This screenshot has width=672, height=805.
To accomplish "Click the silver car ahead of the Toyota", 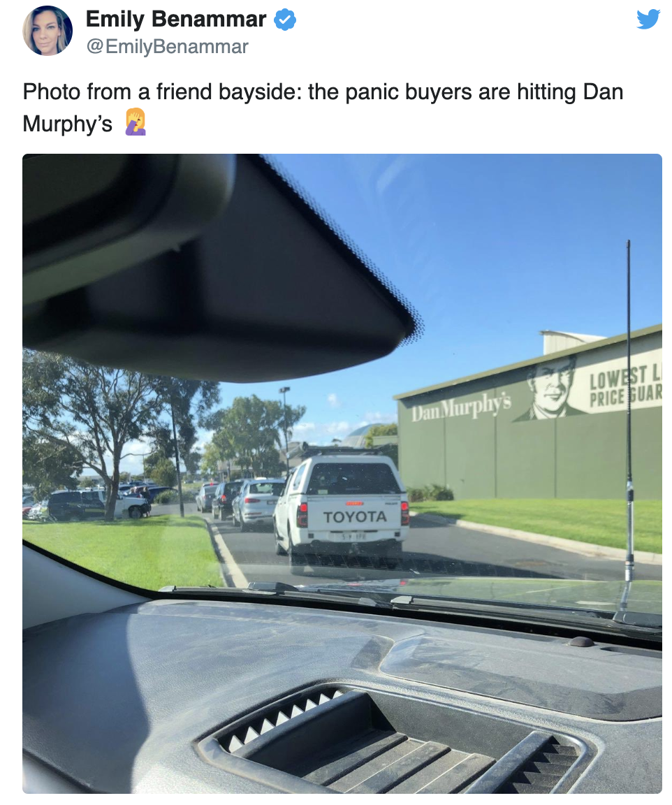I will click(x=255, y=504).
